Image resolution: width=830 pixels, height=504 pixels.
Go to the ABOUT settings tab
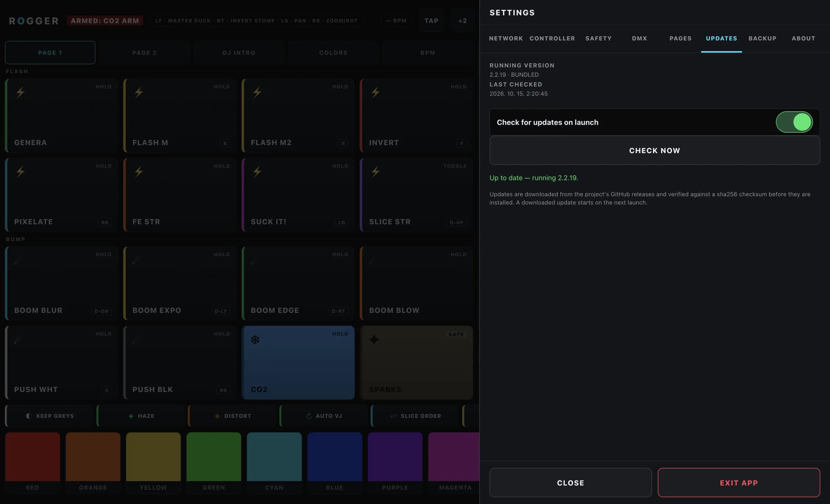tap(803, 38)
